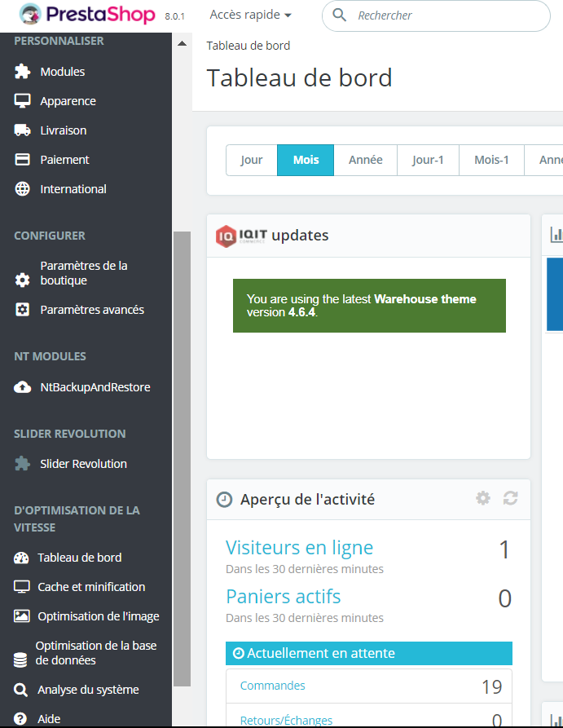Open Slider Revolution menu item
The height and width of the screenshot is (728, 563).
pyautogui.click(x=86, y=463)
